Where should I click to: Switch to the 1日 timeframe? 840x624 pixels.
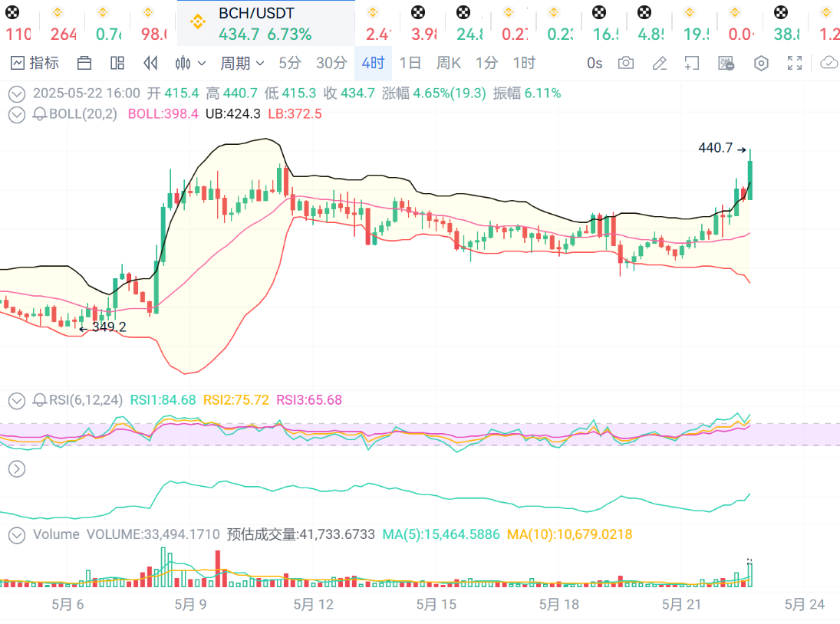click(x=410, y=63)
